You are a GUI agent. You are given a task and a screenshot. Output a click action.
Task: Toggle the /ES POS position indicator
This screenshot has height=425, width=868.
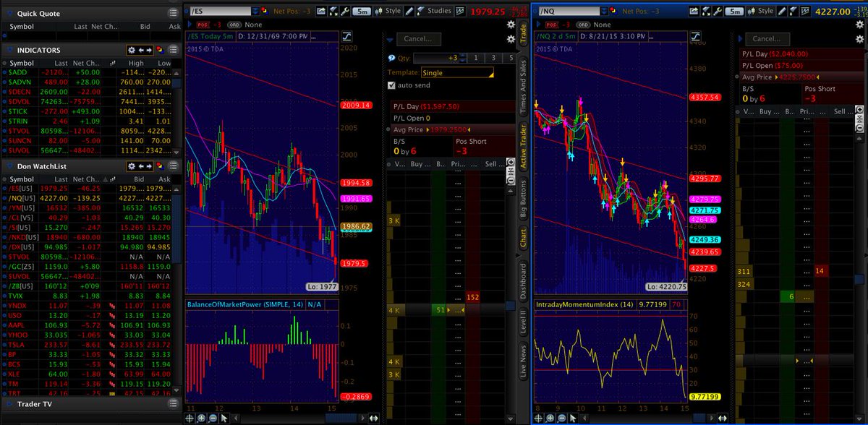203,25
